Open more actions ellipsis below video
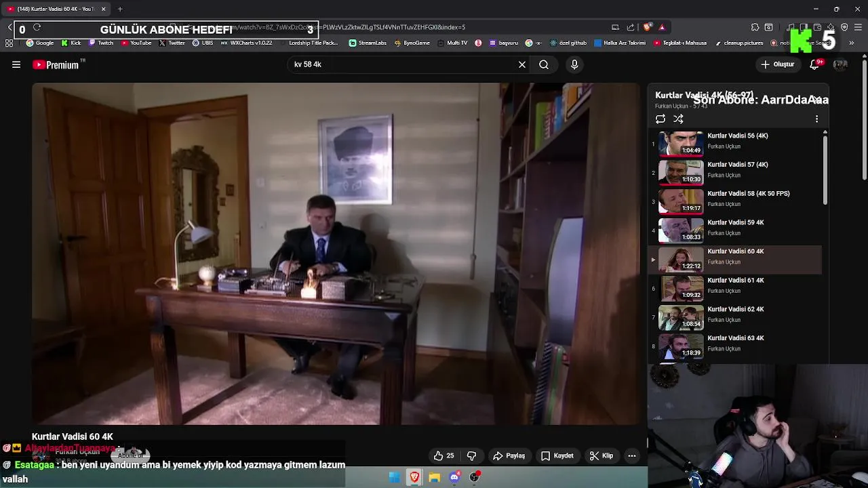Viewport: 868px width, 488px height. click(x=632, y=455)
